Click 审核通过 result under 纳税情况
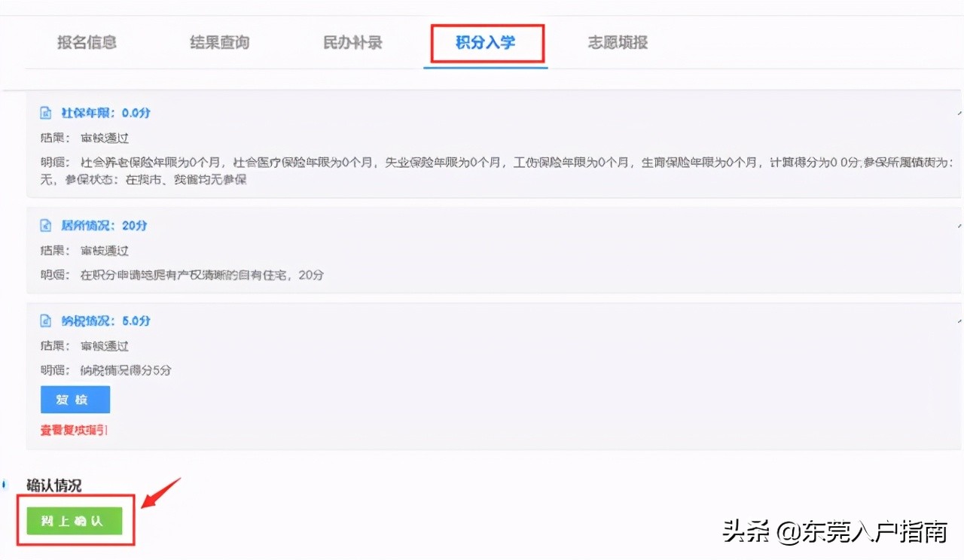This screenshot has height=560, width=964. (105, 346)
